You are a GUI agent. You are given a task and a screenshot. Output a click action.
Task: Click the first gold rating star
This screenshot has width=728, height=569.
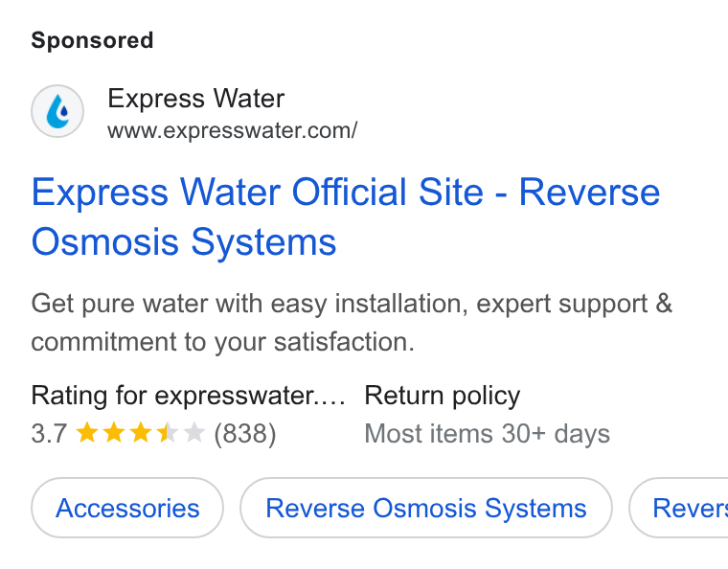pos(87,433)
